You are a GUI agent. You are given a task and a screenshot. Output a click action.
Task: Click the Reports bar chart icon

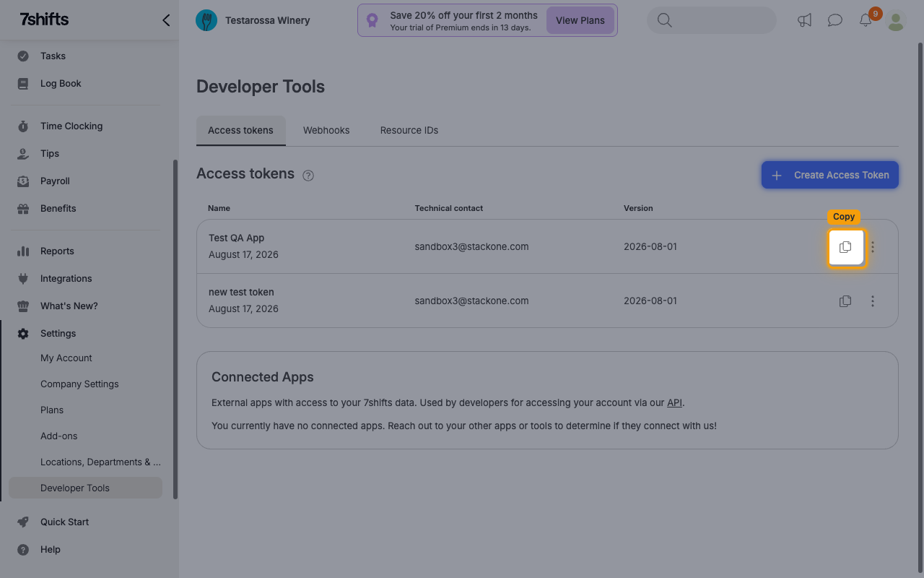23,251
